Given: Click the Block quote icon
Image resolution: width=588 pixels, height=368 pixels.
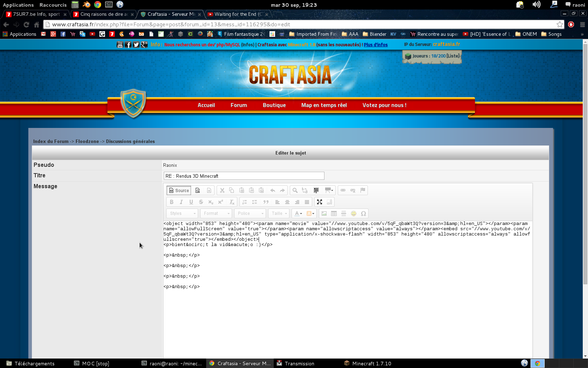Looking at the screenshot, I should click(266, 202).
